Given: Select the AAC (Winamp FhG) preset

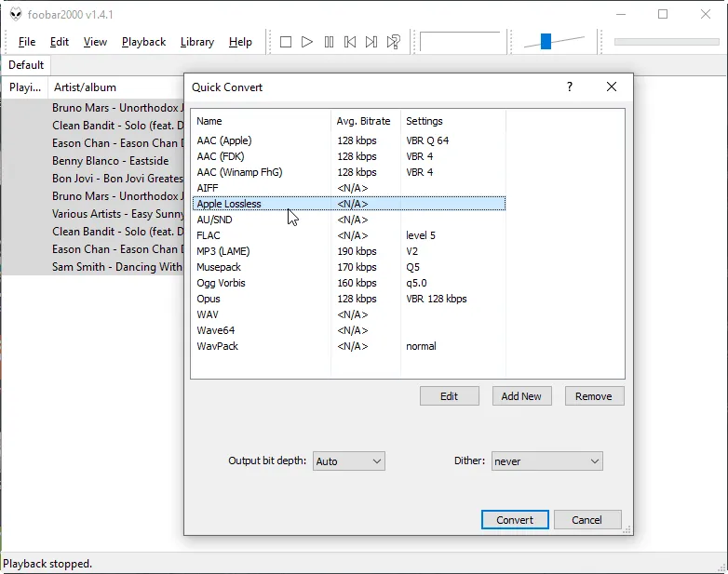Looking at the screenshot, I should (349, 172).
